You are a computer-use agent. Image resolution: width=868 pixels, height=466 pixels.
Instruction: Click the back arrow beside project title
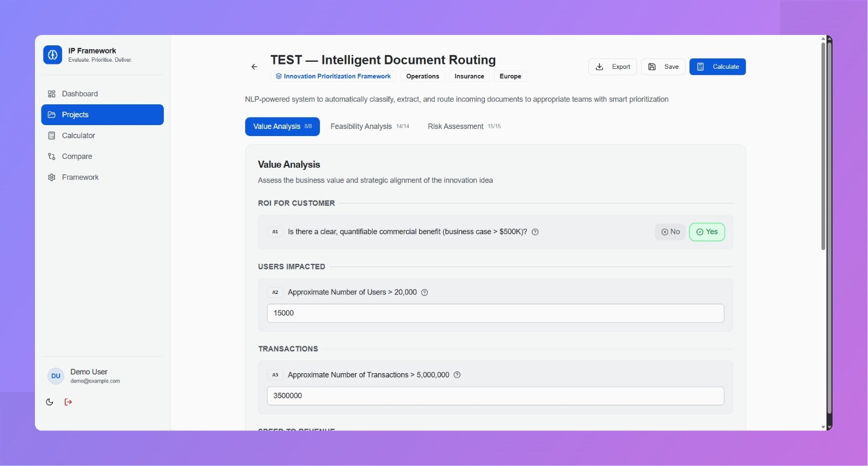pyautogui.click(x=254, y=67)
